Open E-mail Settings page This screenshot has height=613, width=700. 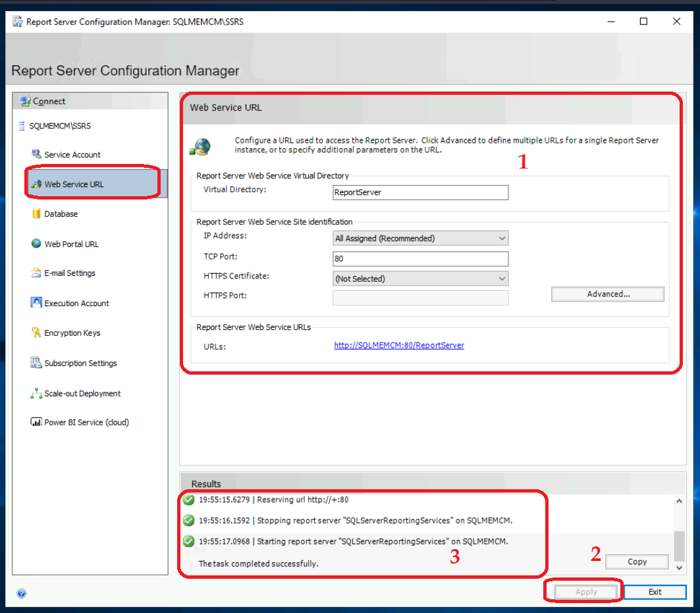70,273
